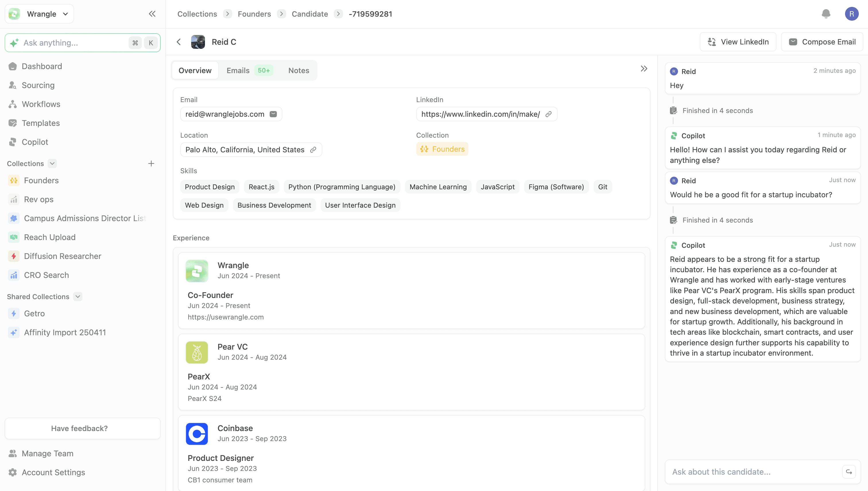
Task: Click the Palo Alto, California location text
Action: coord(245,150)
